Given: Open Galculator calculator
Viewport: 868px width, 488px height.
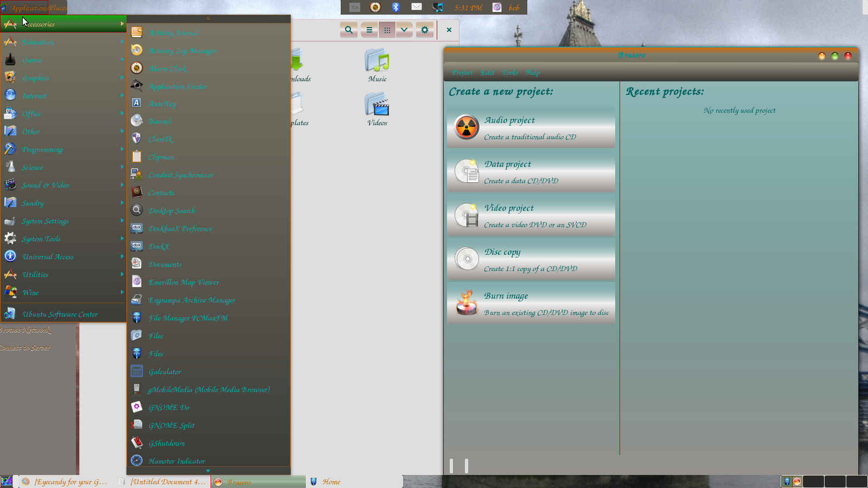Looking at the screenshot, I should click(208, 371).
